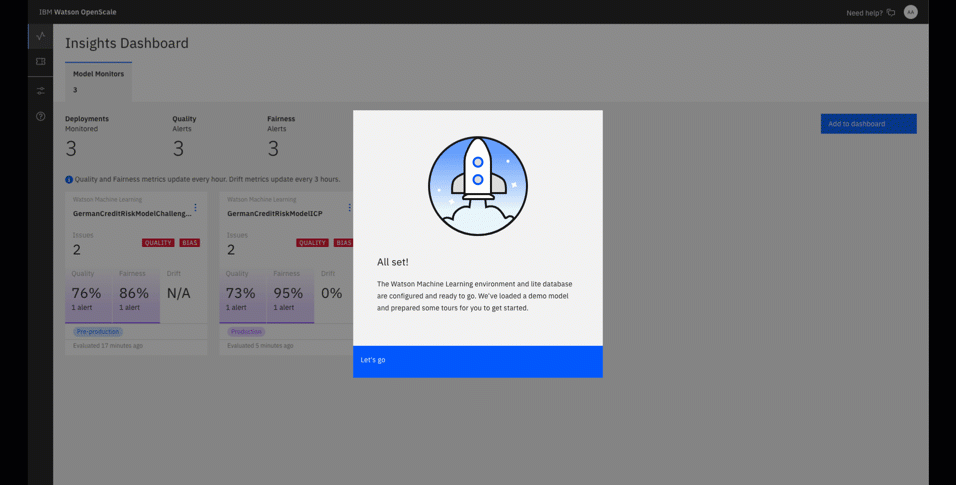Click the IBM Watson OpenScale title

(x=78, y=12)
